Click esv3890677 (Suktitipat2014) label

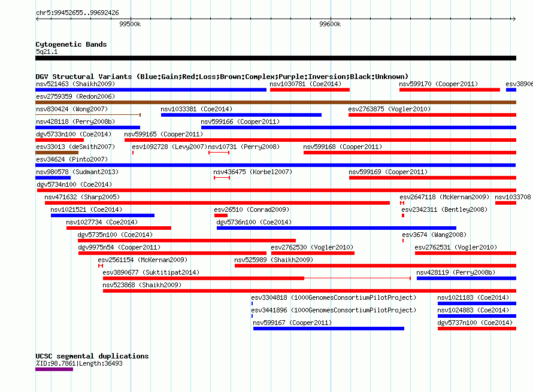tap(151, 272)
